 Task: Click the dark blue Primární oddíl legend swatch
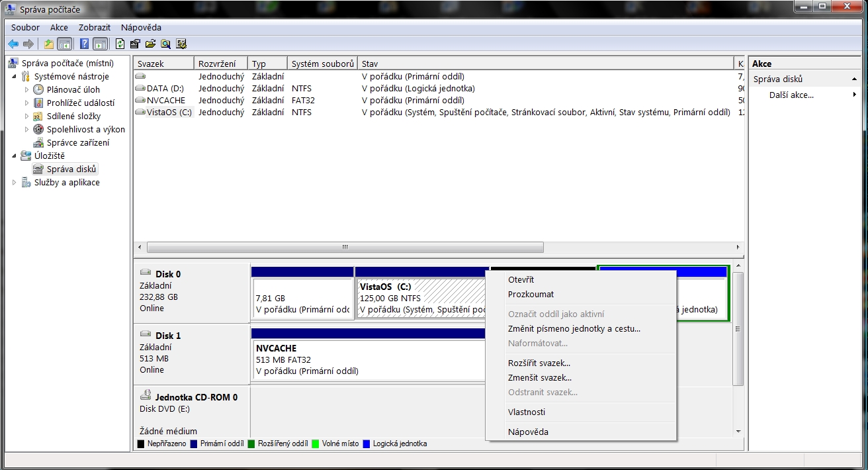(x=193, y=444)
